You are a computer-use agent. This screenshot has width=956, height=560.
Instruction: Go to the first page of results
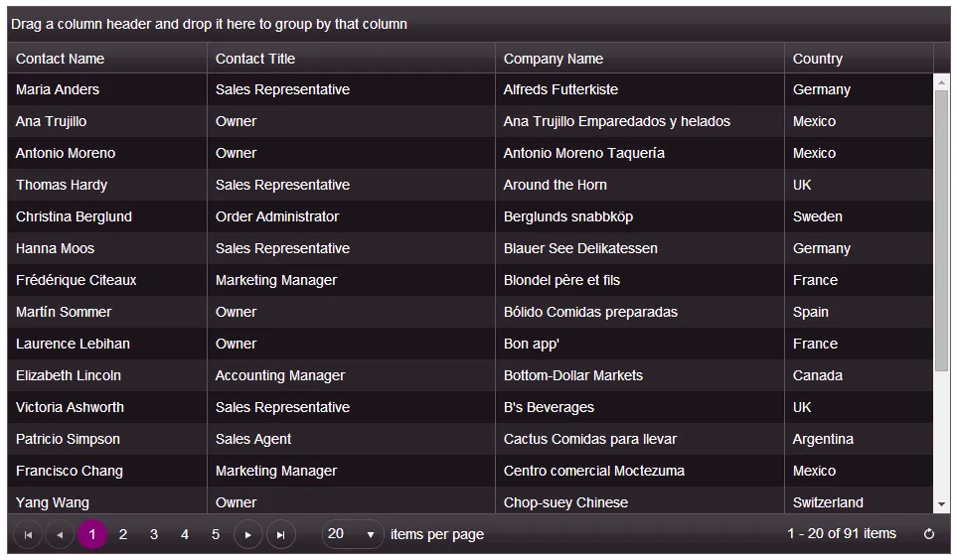pyautogui.click(x=28, y=535)
